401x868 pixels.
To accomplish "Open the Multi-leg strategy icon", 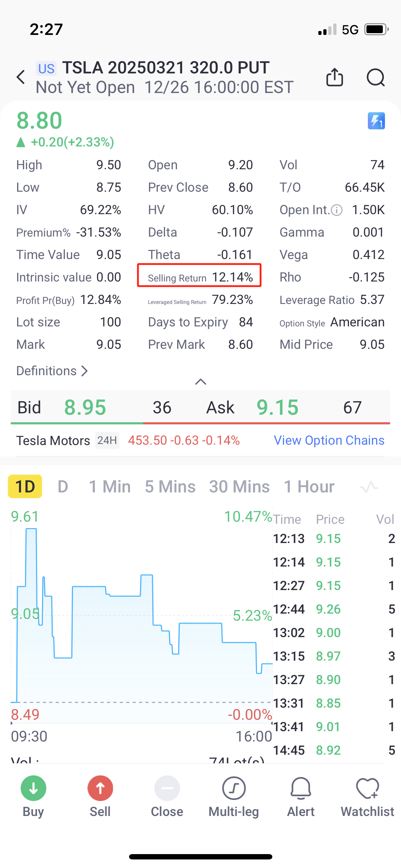I will pyautogui.click(x=234, y=788).
